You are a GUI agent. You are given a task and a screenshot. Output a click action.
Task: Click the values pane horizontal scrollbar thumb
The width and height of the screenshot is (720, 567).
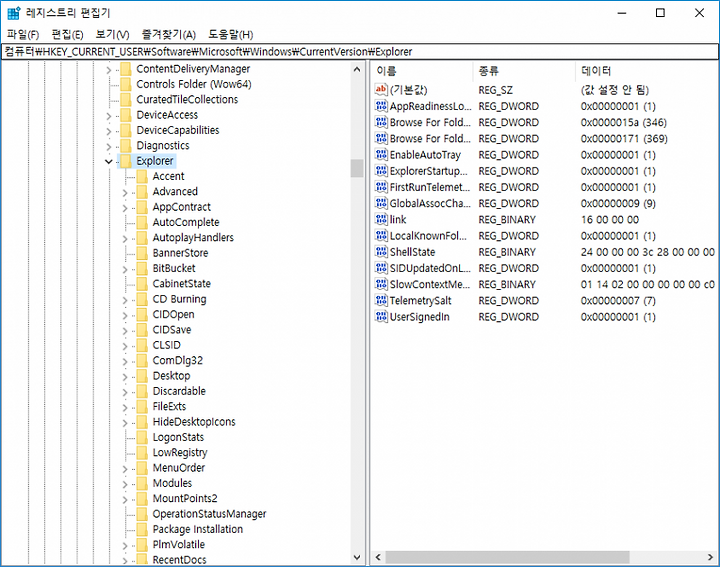pos(507,557)
